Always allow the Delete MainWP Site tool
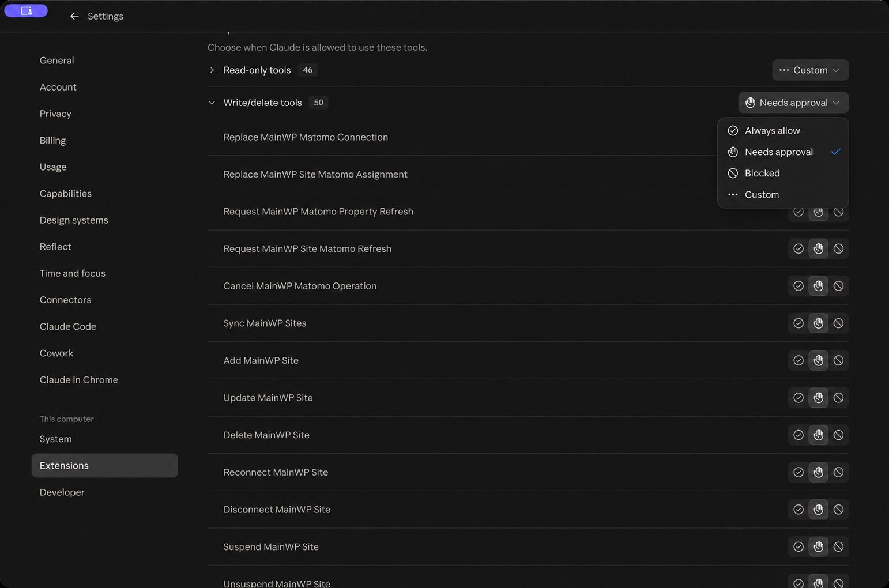The width and height of the screenshot is (889, 588). tap(798, 435)
